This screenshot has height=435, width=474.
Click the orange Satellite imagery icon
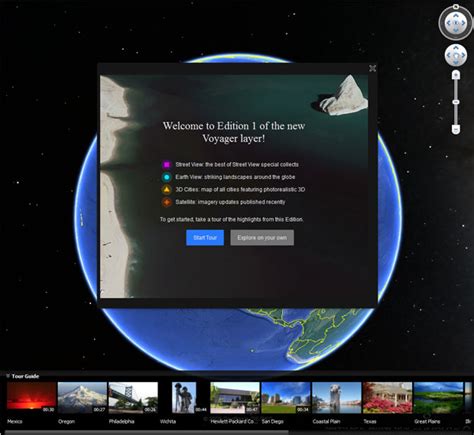pyautogui.click(x=167, y=202)
